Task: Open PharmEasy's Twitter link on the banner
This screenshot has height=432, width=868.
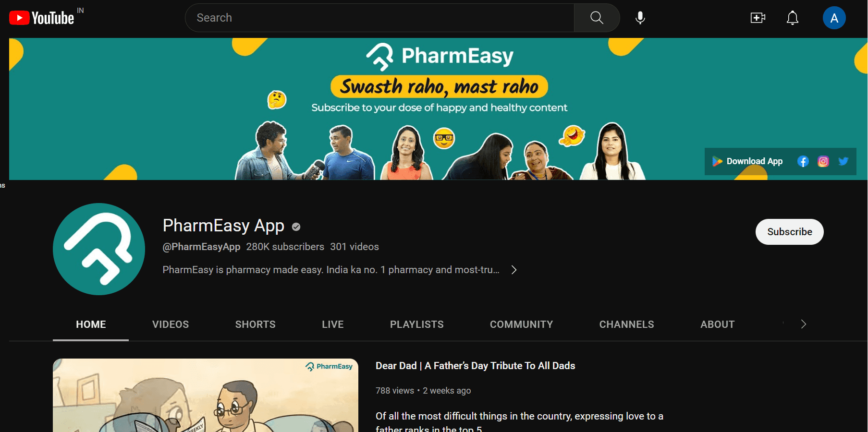Action: click(844, 161)
